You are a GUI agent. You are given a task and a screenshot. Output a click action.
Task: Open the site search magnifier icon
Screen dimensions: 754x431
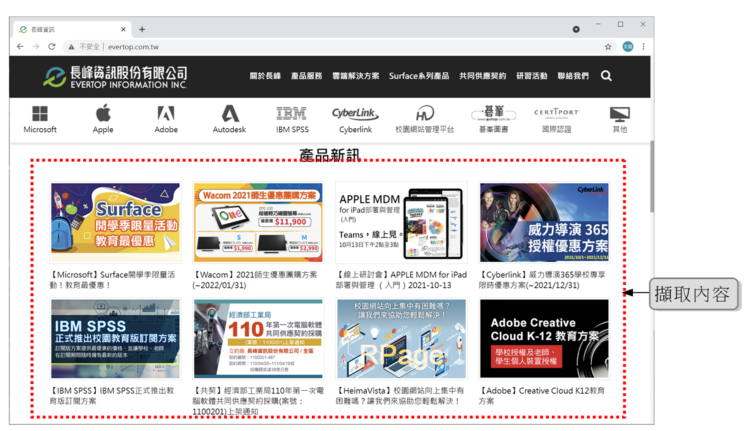606,76
